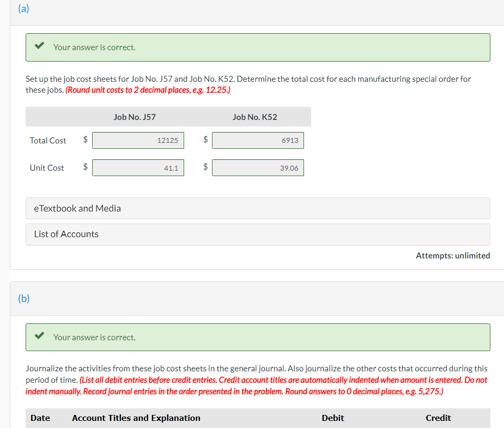504x428 pixels.
Task: Click the red 'Round unit costs to 2 decimal places' note
Action: click(x=148, y=90)
